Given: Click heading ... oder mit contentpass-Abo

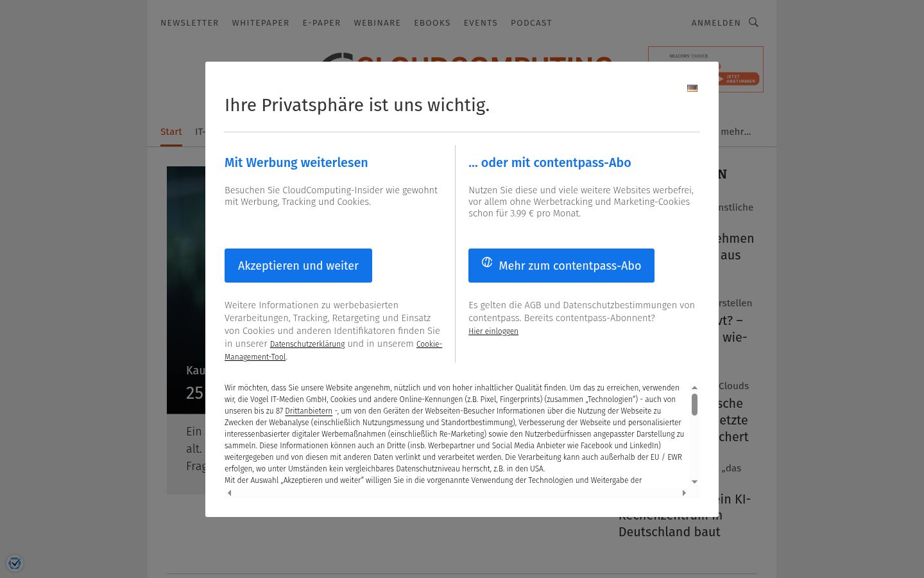Looking at the screenshot, I should [x=550, y=162].
